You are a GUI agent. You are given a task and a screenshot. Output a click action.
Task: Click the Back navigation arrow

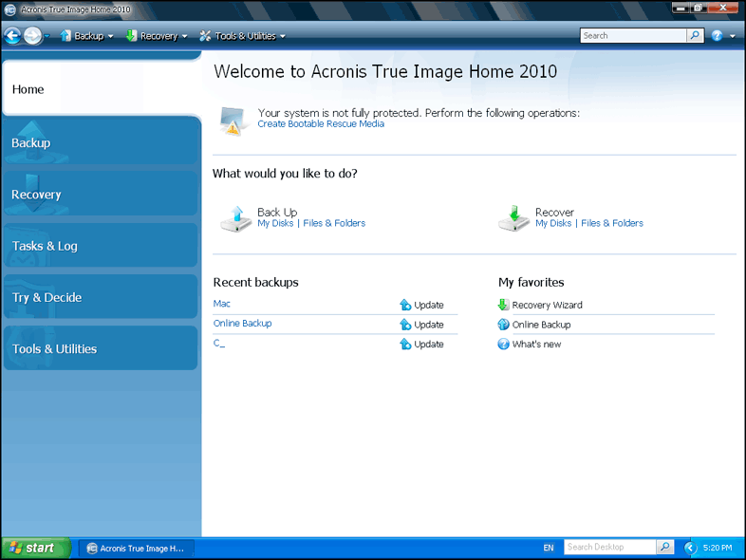(x=12, y=36)
